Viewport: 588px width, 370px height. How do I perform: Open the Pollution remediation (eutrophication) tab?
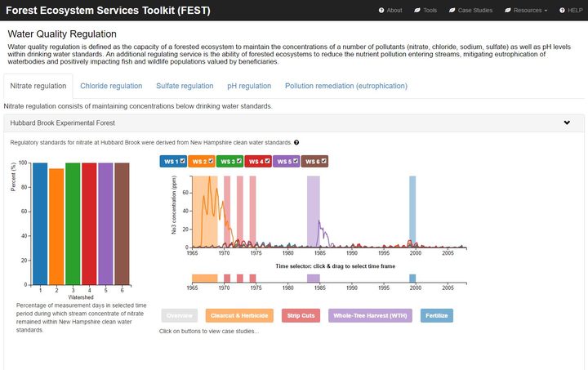pos(345,86)
